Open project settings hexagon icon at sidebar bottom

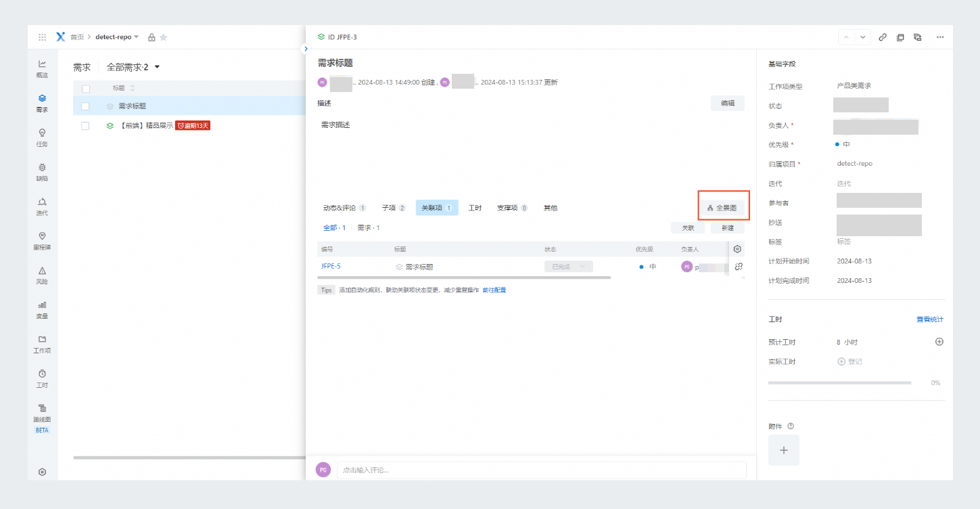(42, 472)
